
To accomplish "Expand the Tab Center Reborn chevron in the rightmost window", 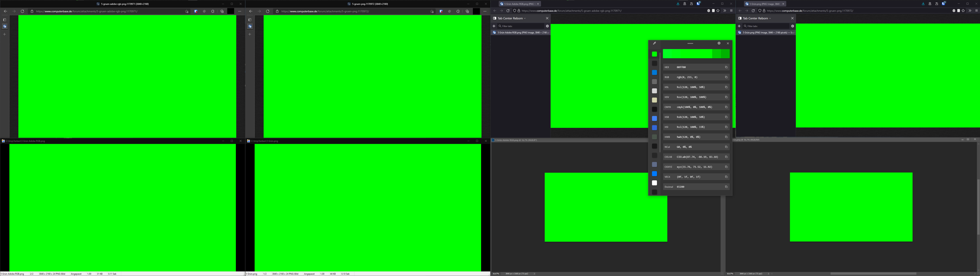I will click(x=770, y=18).
